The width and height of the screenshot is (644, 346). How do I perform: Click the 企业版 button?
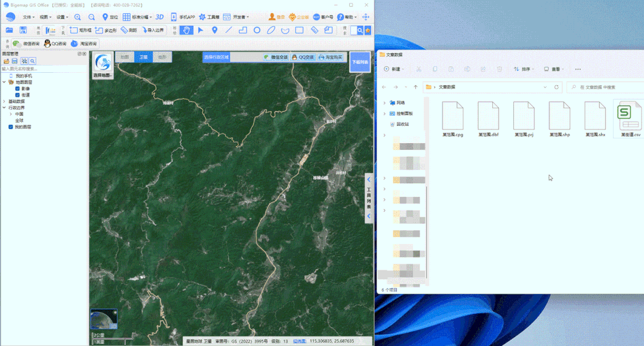coord(299,17)
